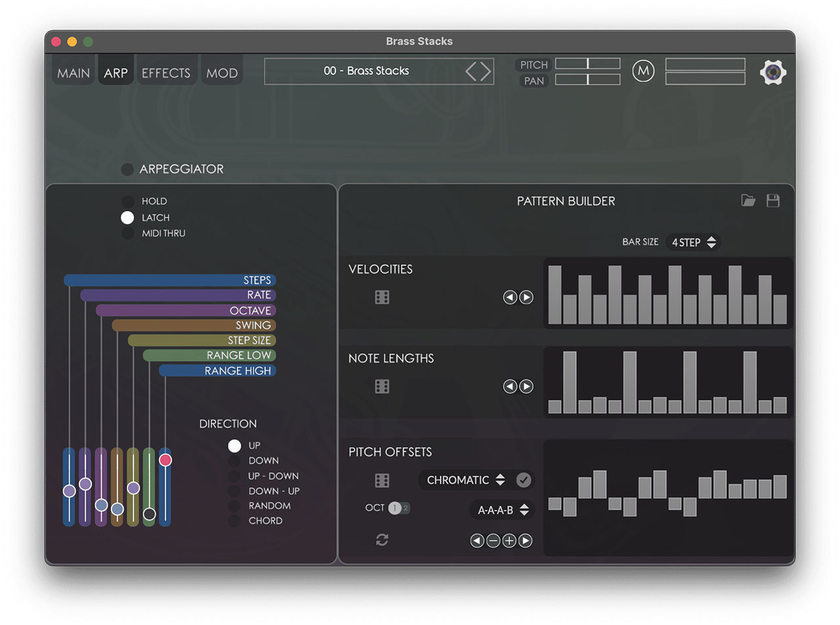
Task: Switch to the Effects tab
Action: (x=166, y=73)
